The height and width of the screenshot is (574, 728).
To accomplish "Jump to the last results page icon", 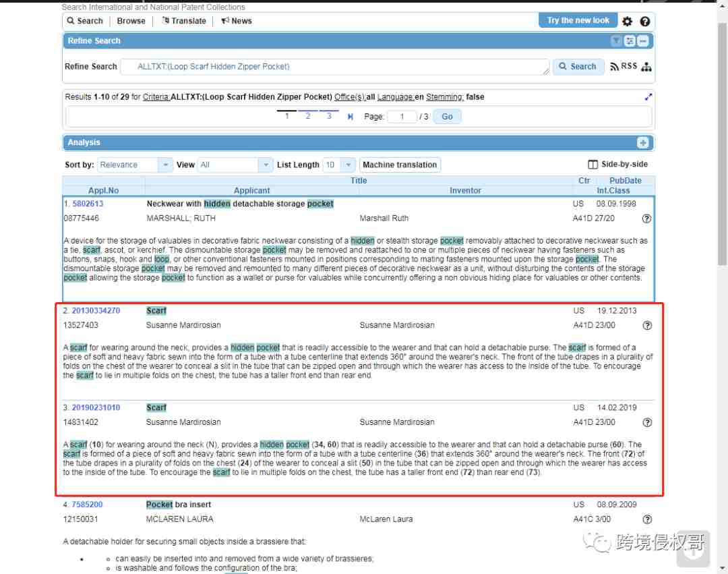I will 350,117.
